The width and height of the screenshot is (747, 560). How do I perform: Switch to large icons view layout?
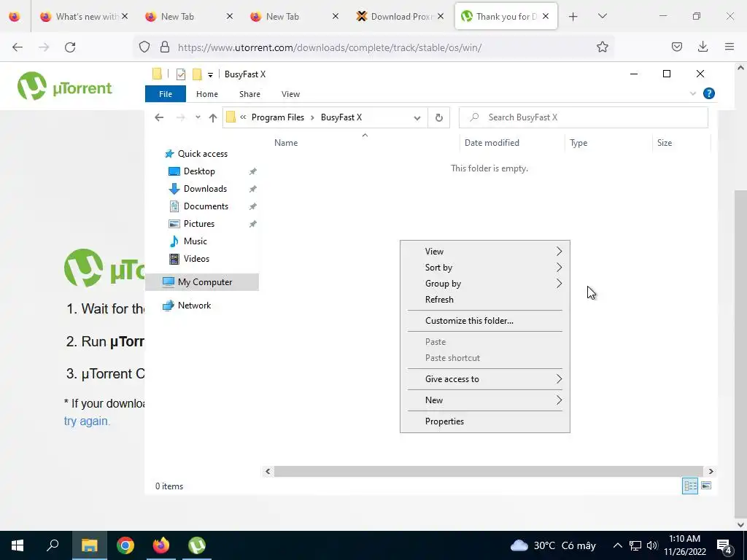coord(706,486)
